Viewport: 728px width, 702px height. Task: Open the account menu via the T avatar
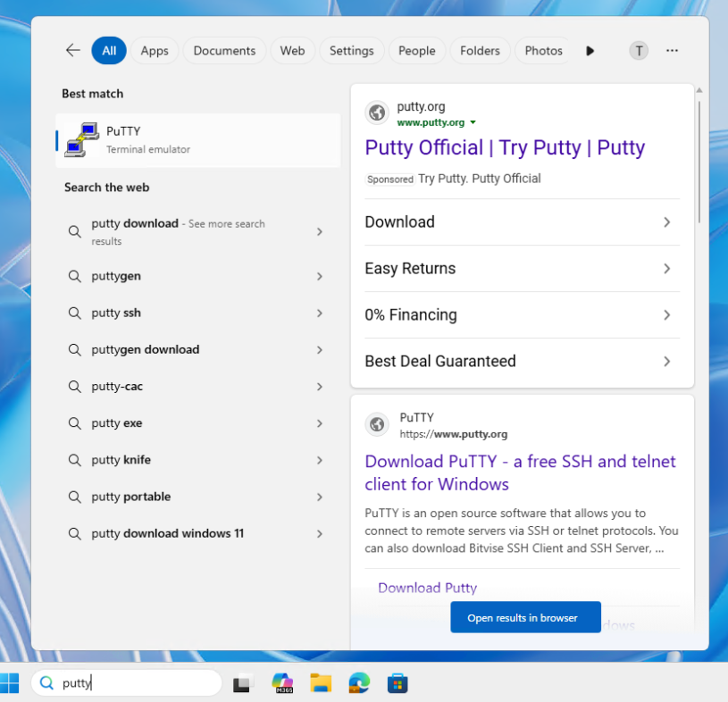pyautogui.click(x=639, y=51)
